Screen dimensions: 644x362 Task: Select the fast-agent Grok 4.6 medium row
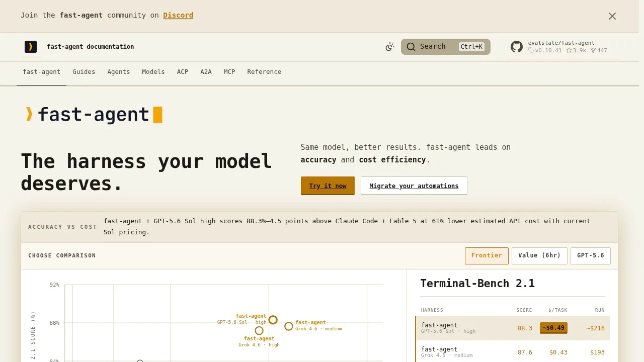(x=513, y=352)
